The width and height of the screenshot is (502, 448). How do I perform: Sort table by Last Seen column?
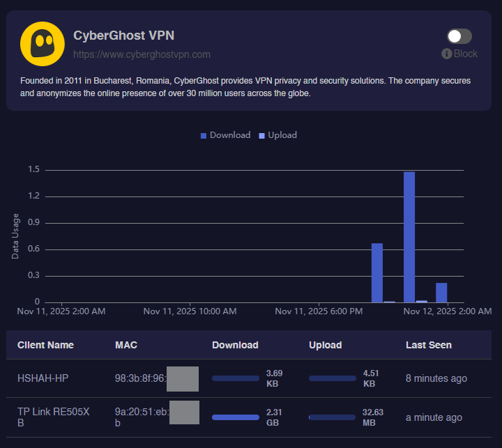tap(428, 345)
